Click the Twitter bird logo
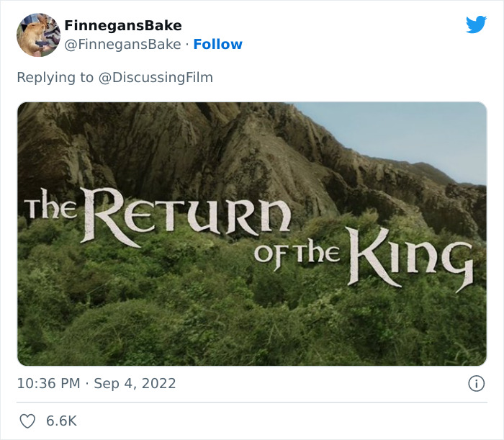 (x=476, y=24)
